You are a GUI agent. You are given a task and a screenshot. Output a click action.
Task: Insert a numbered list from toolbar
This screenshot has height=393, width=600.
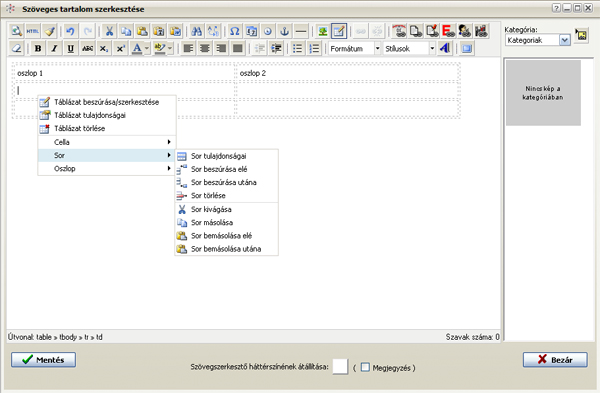pyautogui.click(x=314, y=49)
